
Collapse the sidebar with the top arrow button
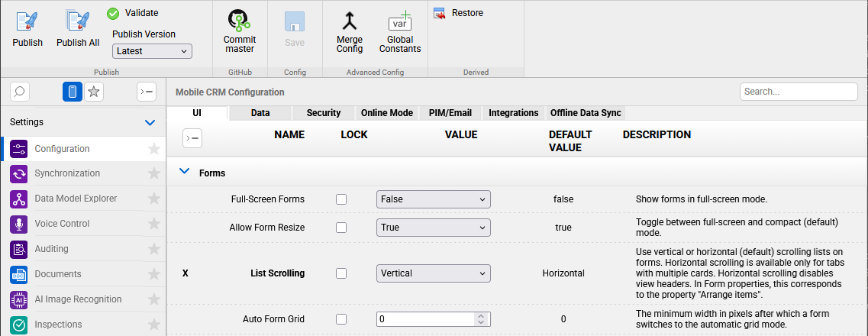pyautogui.click(x=146, y=92)
